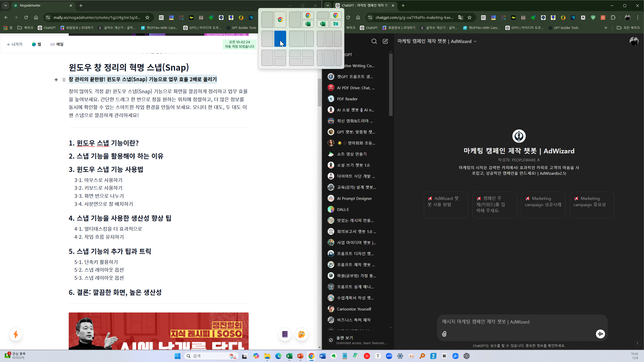The height and width of the screenshot is (362, 644).
Task: Choose the highlighted blue snap layout zone
Action: click(280, 38)
